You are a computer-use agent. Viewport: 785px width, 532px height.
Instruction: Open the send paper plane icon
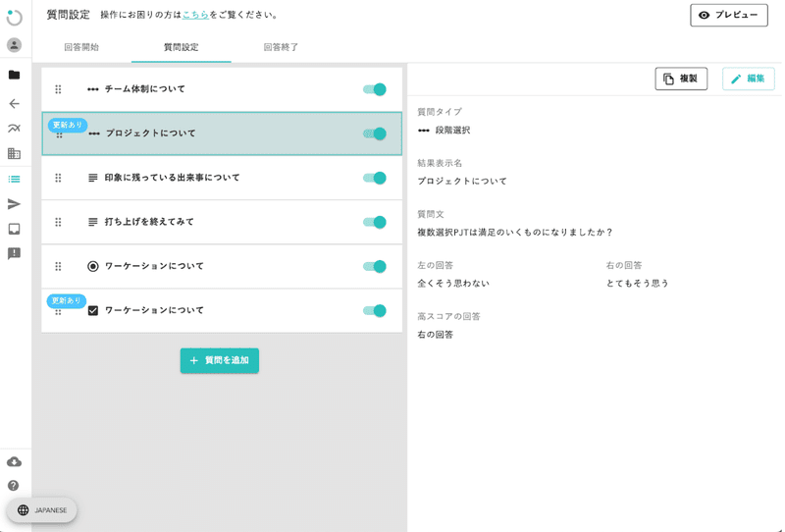pos(14,204)
